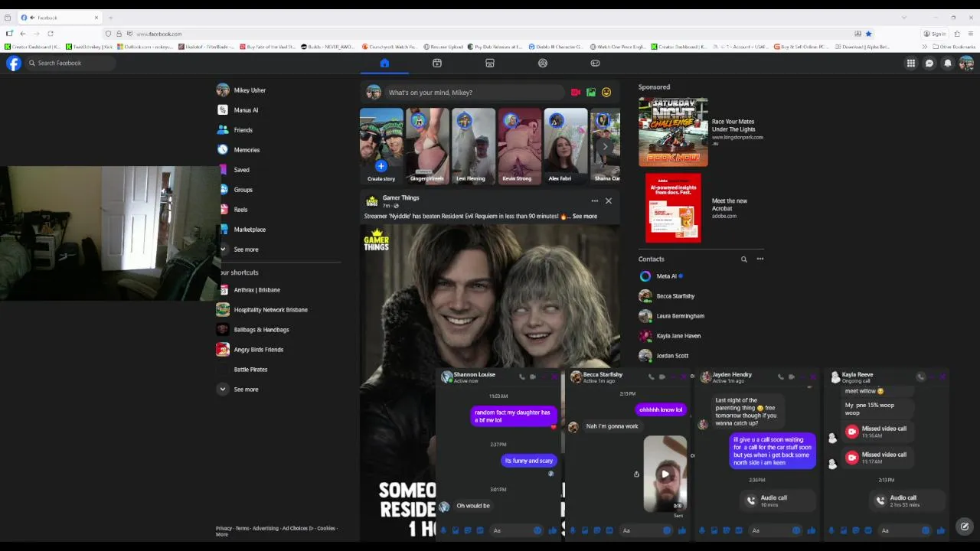Click the What's on your mind box
Image resolution: width=980 pixels, height=551 pixels.
474,93
